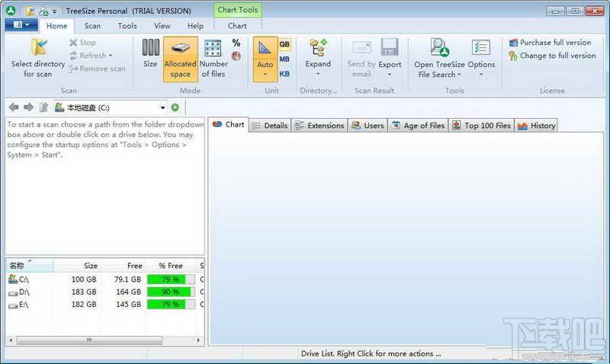Click Purchase full version
The width and height of the screenshot is (610, 364).
click(x=550, y=43)
